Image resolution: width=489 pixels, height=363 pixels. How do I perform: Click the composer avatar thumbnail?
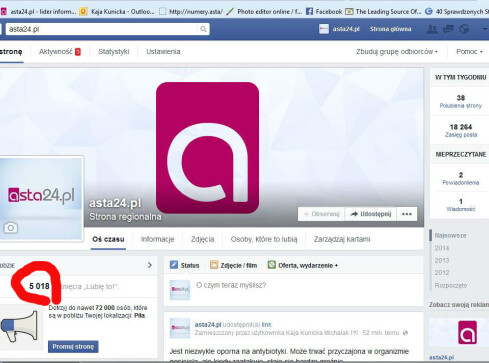pos(180,290)
